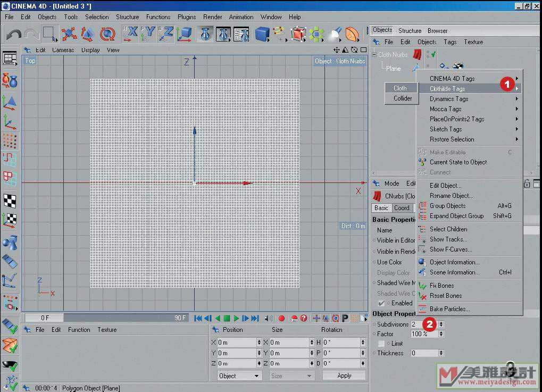Toggle the Y axis lock
The height and width of the screenshot is (392, 542).
click(148, 34)
